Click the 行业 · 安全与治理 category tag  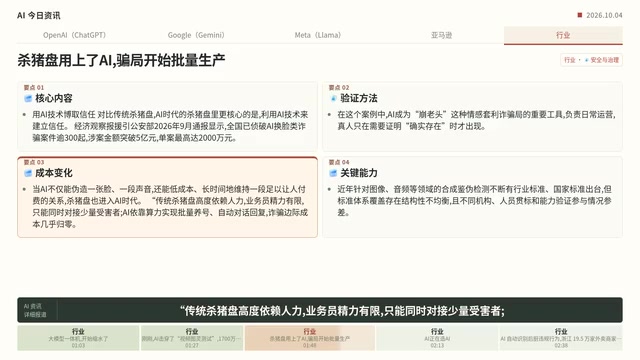[x=591, y=60]
